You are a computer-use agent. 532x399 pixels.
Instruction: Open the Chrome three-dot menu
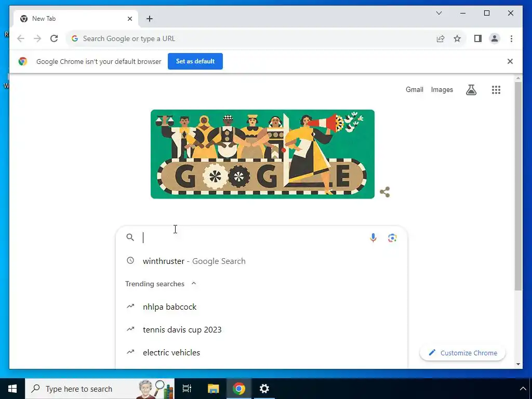pos(511,38)
